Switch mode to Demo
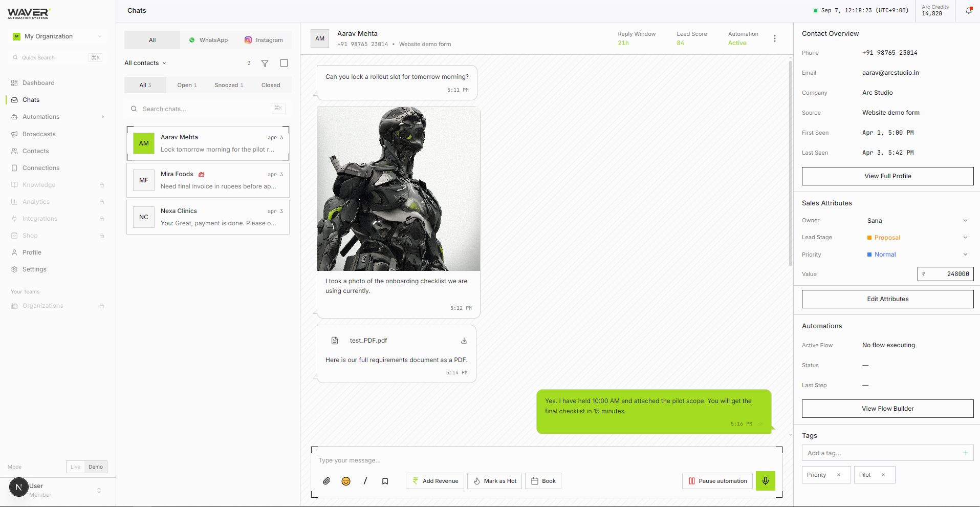980x507 pixels. coord(96,467)
